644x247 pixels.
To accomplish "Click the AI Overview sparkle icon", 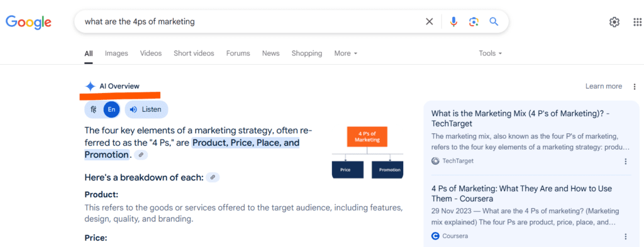I will click(90, 86).
